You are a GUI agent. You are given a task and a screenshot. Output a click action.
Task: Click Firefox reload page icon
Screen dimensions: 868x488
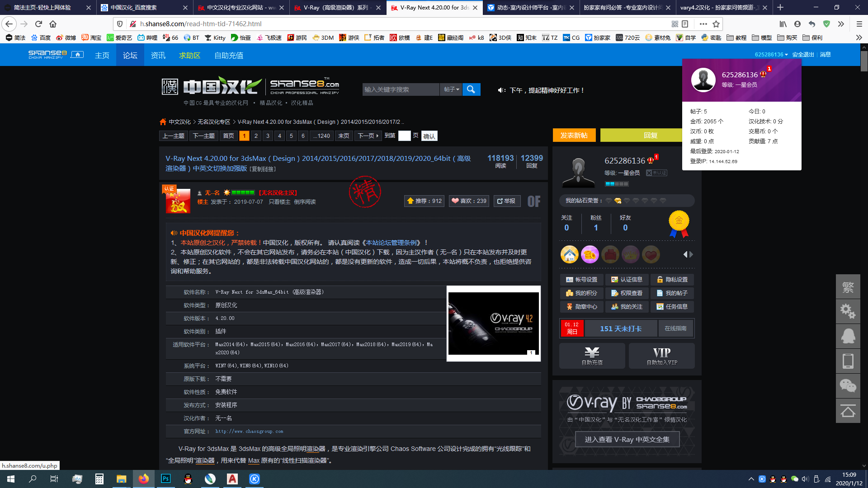(39, 24)
